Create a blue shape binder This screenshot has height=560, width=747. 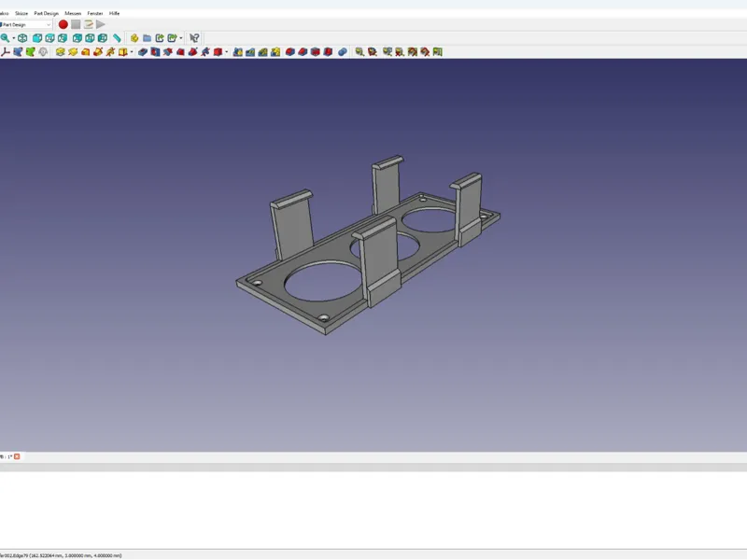[x=18, y=52]
